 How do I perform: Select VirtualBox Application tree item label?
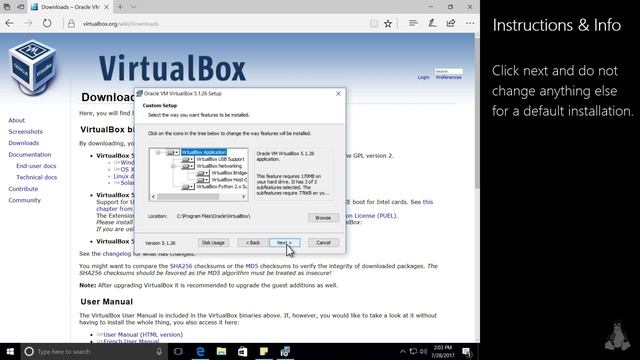[x=204, y=152]
